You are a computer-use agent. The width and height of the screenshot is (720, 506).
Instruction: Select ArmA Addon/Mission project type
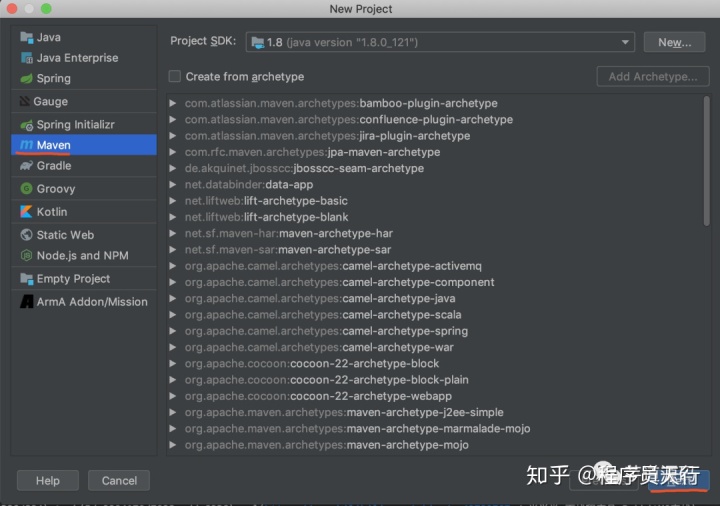(x=84, y=302)
